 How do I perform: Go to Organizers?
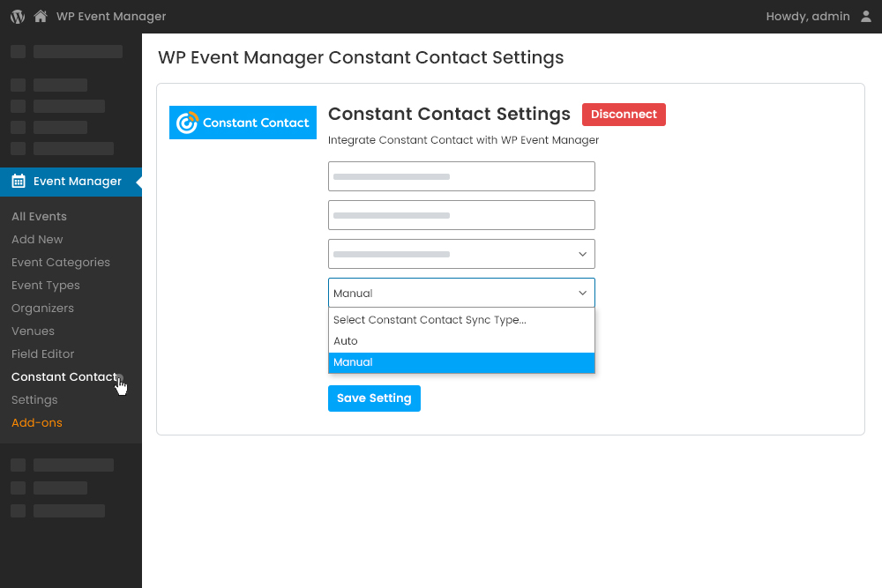(x=42, y=308)
